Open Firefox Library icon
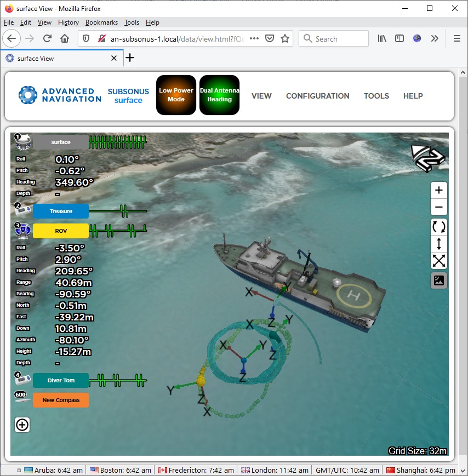The height and width of the screenshot is (476, 468). tap(382, 38)
